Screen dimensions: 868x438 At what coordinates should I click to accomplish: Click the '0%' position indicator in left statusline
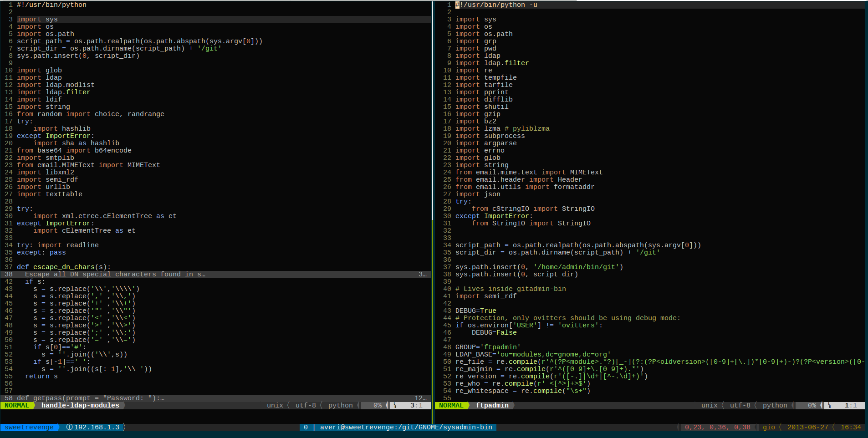[x=378, y=405]
